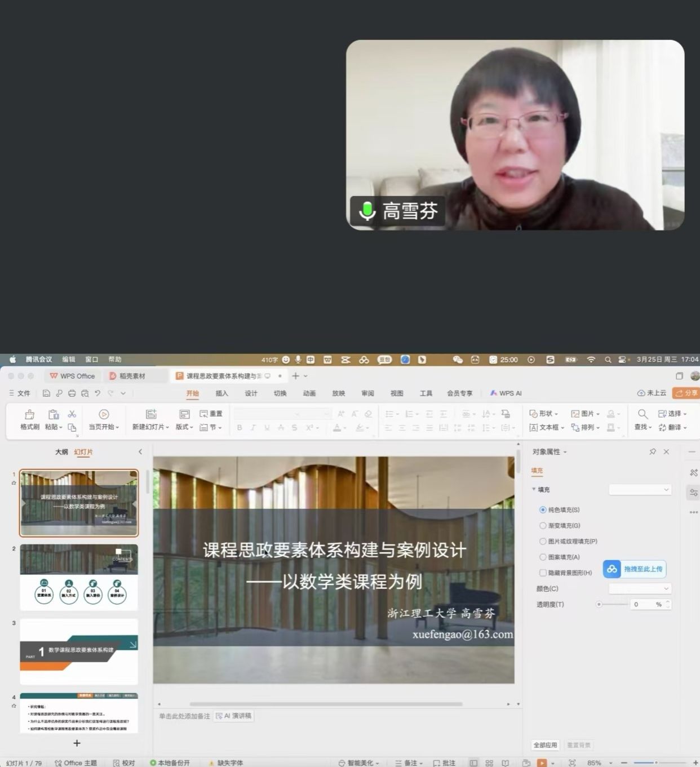Open the 插入 ribbon tab
This screenshot has height=767, width=700.
[221, 393]
